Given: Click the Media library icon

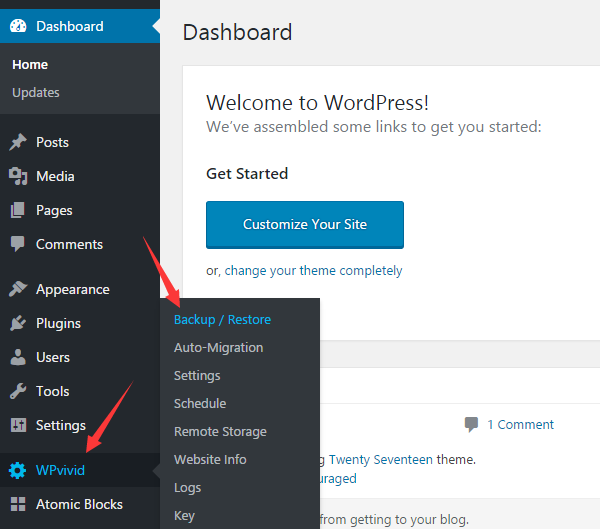Looking at the screenshot, I should point(18,176).
